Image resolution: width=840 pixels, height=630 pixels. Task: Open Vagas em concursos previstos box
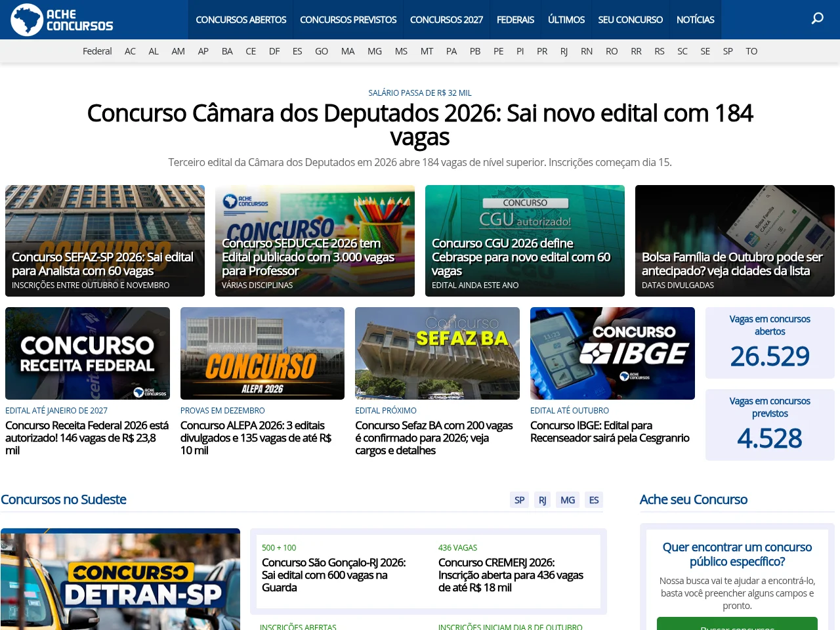pyautogui.click(x=770, y=425)
